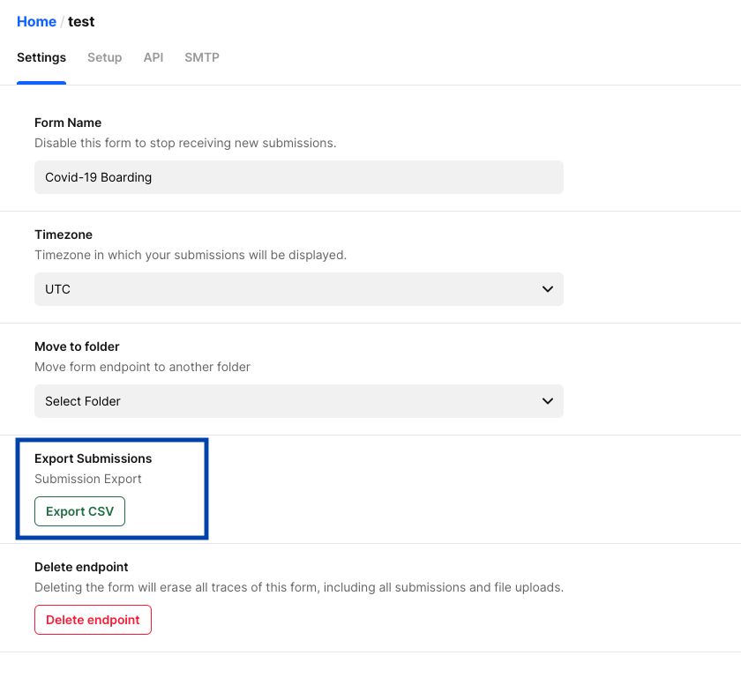The image size is (741, 700).
Task: Click the "Move to folder" heading
Action: point(77,346)
